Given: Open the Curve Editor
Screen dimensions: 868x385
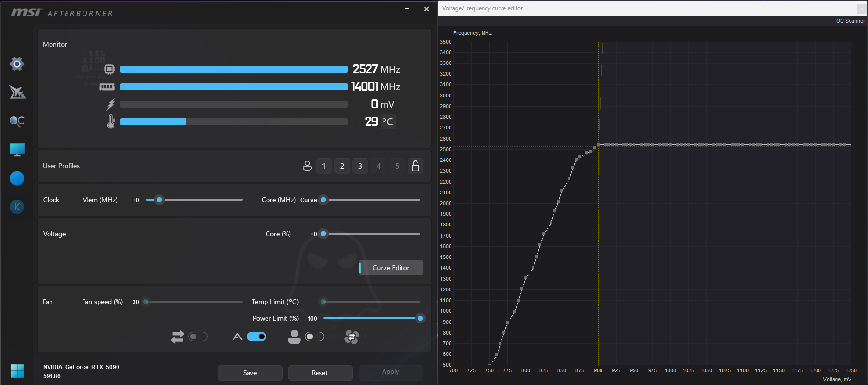Looking at the screenshot, I should [x=391, y=268].
